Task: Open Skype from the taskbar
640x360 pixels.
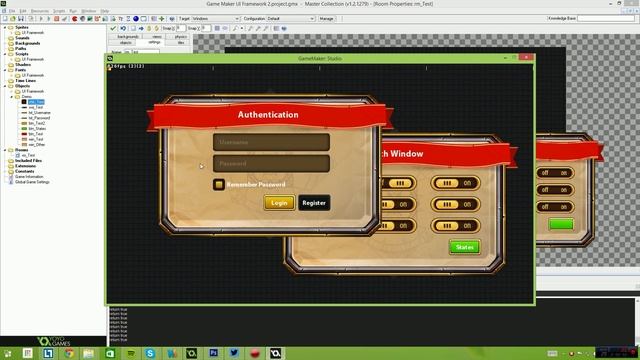Action: (150, 353)
